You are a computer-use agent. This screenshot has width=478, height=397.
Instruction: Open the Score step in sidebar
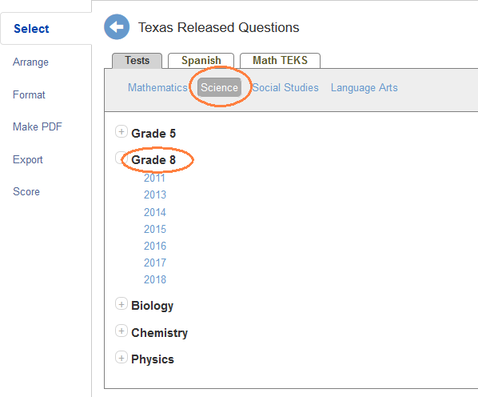coord(26,192)
